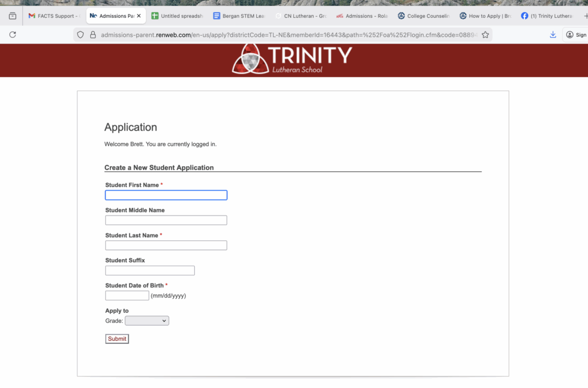Select the Student Date of Birth field

click(x=127, y=295)
